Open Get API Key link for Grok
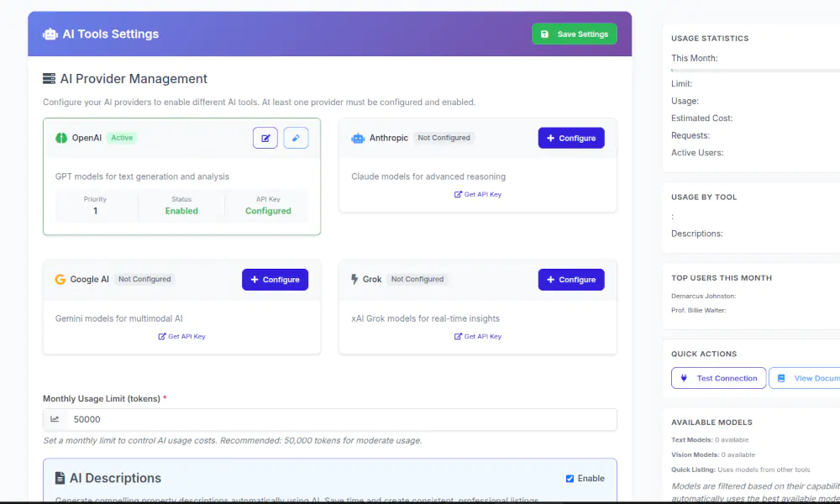Screen dimensions: 840x504 point(478,336)
